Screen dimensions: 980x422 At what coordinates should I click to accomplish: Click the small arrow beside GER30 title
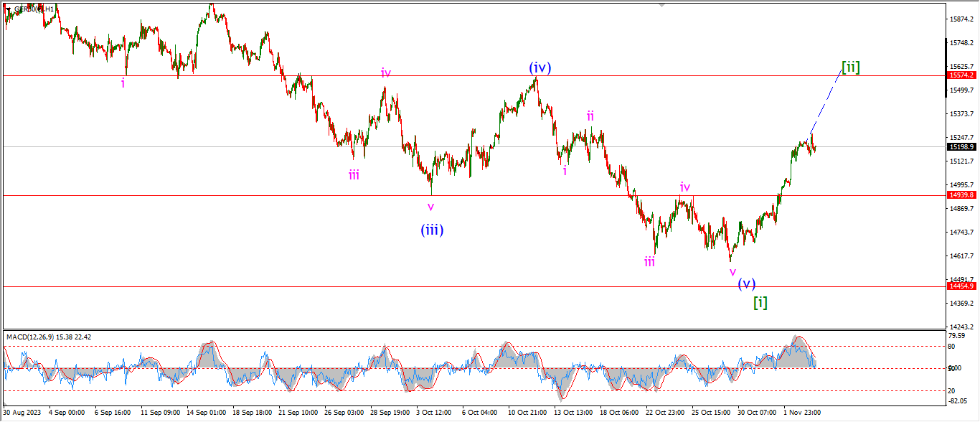(x=9, y=9)
